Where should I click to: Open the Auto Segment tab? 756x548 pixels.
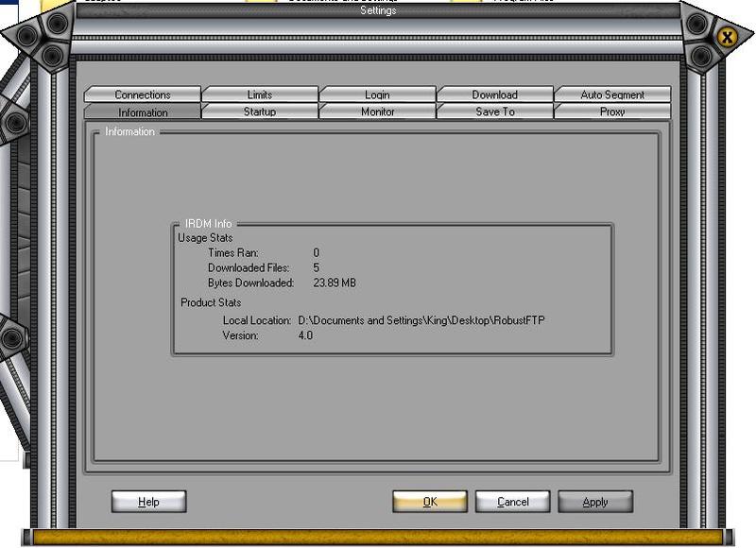pos(612,94)
